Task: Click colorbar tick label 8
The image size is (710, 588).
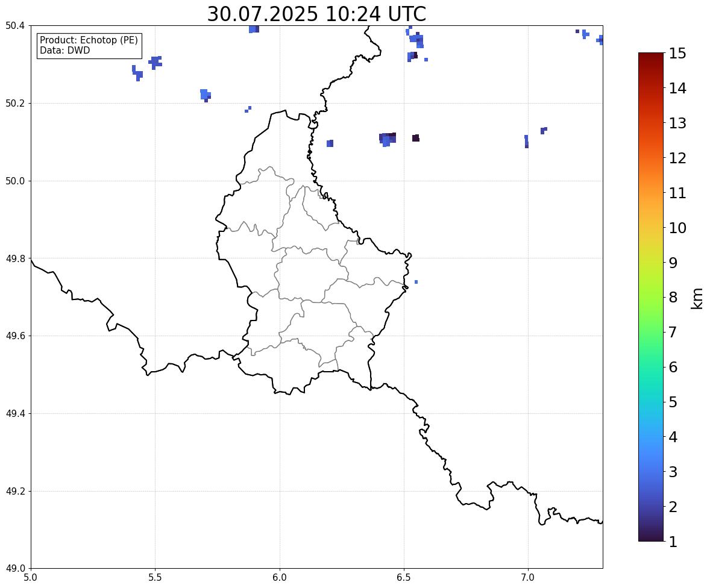Action: [x=673, y=298]
